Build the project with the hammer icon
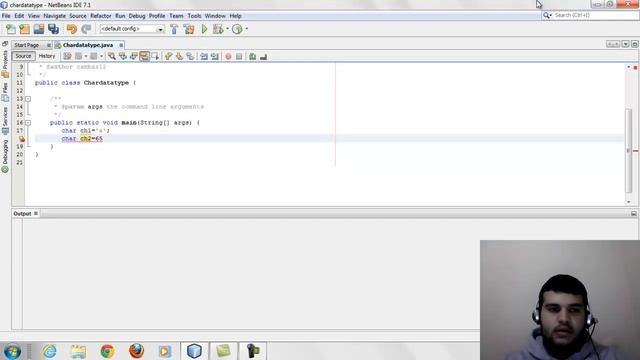This screenshot has width=640, height=360. 174,29
